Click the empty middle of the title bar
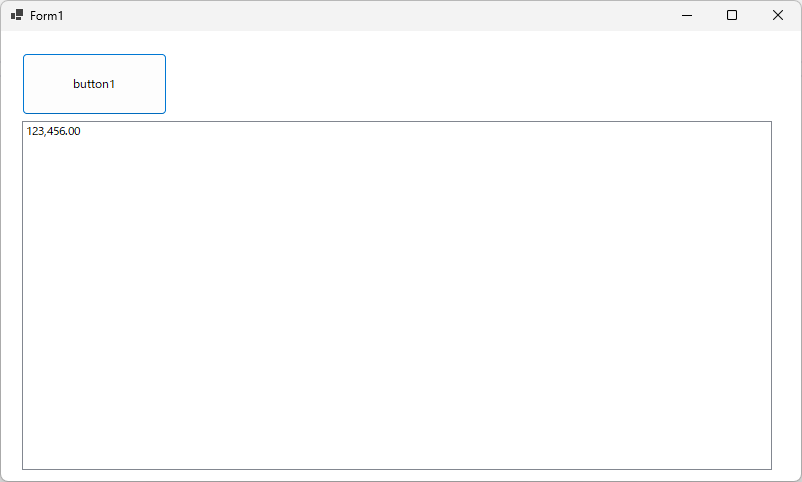Viewport: 802px width, 482px height. coord(360,15)
